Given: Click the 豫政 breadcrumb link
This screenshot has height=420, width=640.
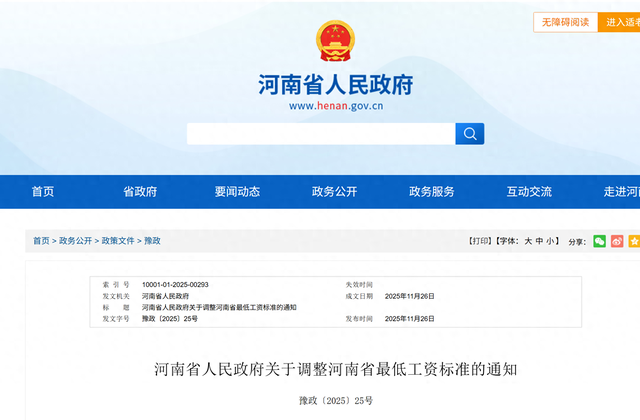Looking at the screenshot, I should tap(152, 241).
